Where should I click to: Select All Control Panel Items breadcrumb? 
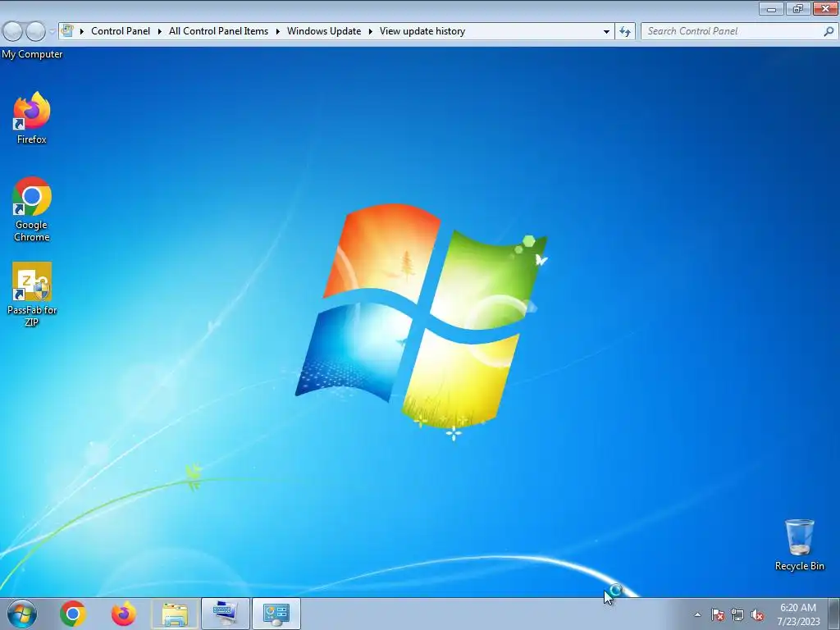218,31
